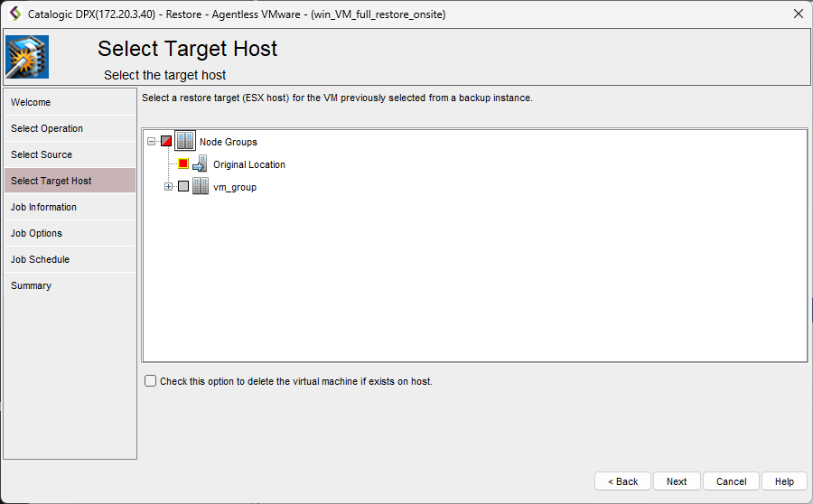Jump to the Job Information step
The image size is (813, 504).
click(43, 207)
